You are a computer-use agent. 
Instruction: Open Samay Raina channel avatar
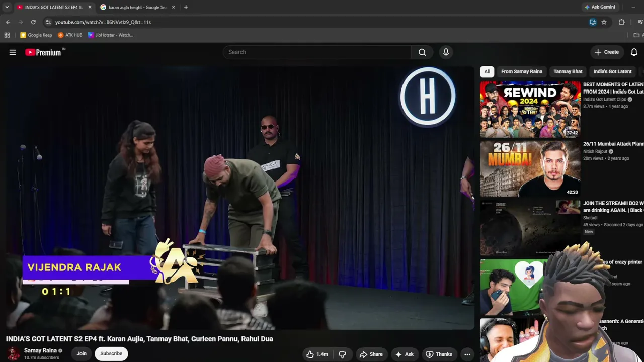click(x=14, y=354)
